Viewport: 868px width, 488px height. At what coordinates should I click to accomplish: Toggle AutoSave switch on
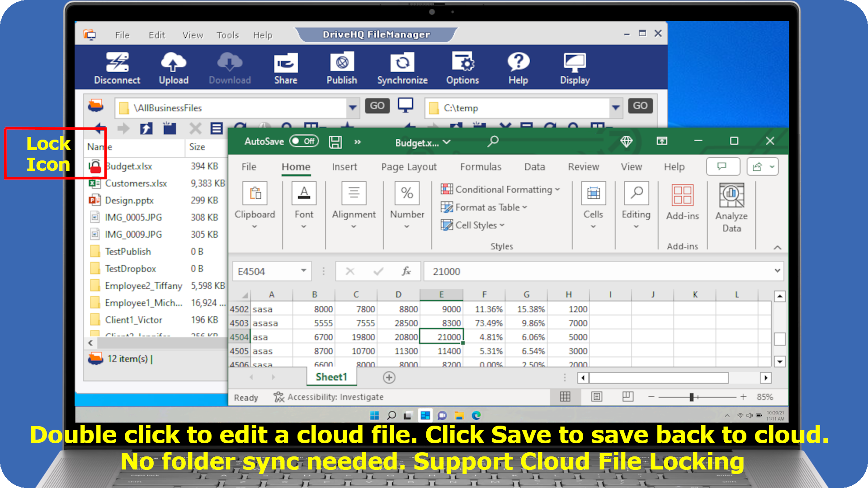point(304,141)
